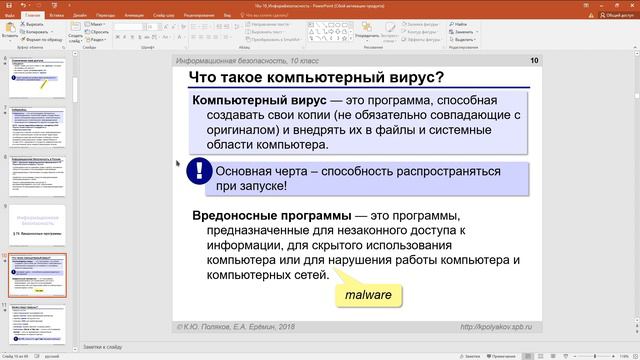Toggle Bold formatting
The width and height of the screenshot is (640, 360).
coord(118,37)
